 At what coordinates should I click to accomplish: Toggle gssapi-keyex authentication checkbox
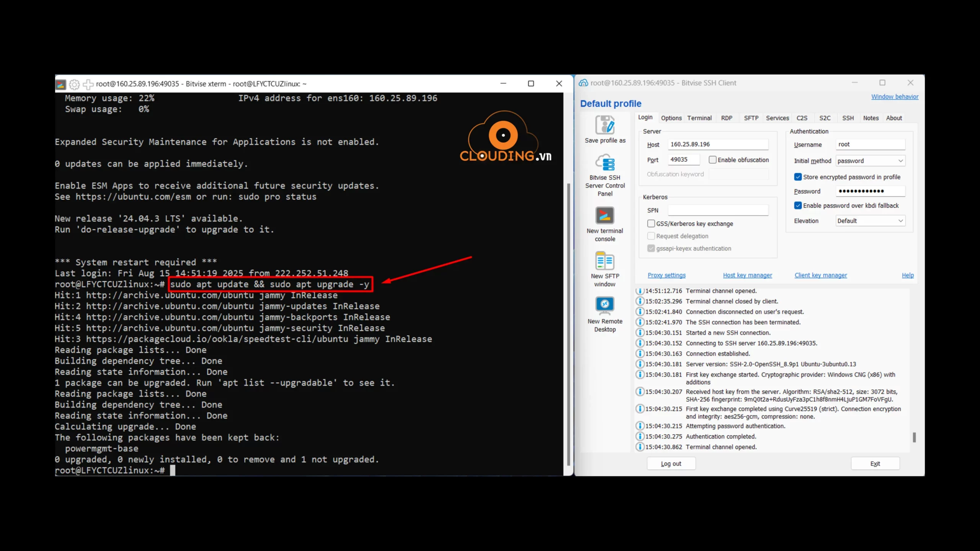pos(651,249)
